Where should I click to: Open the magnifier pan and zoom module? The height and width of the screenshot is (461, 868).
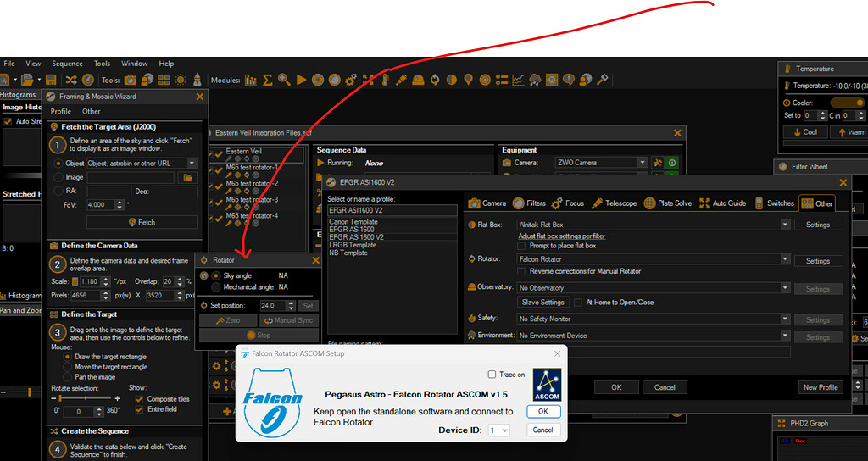(x=285, y=80)
